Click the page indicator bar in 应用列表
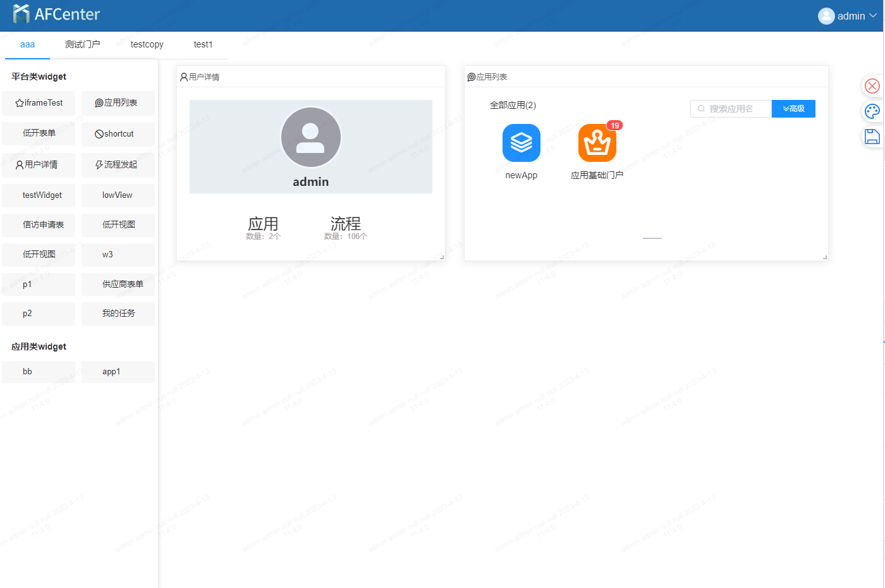885x588 pixels. 652,238
